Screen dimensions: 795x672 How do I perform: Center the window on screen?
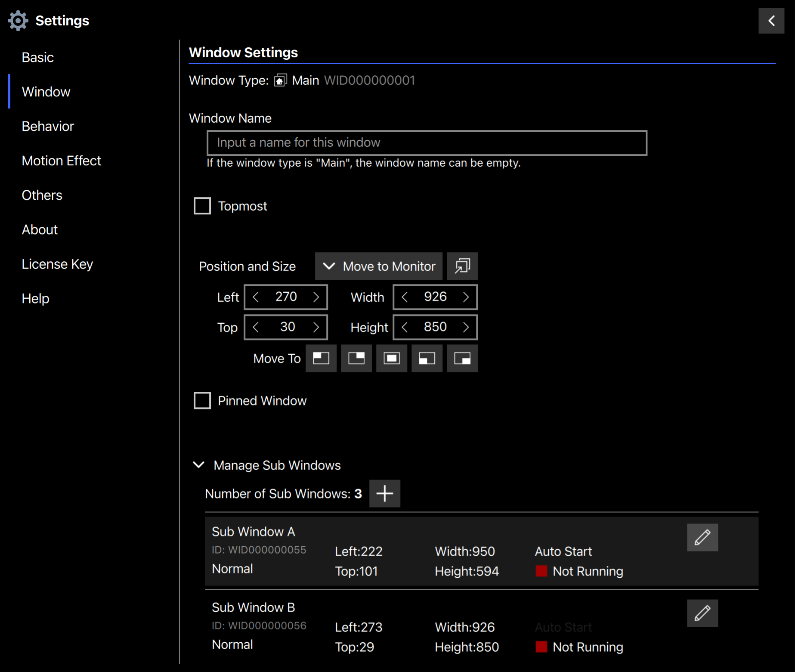391,358
